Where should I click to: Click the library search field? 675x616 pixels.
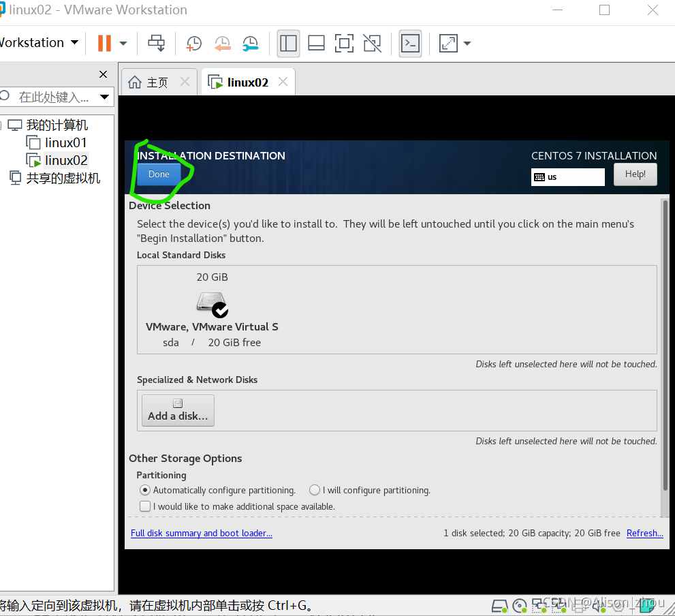50,97
